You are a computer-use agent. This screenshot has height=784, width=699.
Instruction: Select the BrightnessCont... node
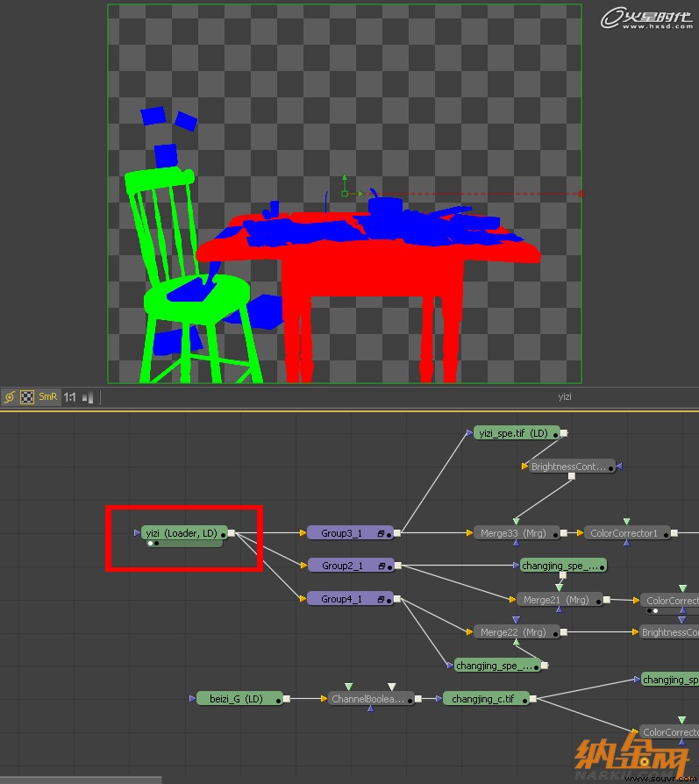pyautogui.click(x=572, y=466)
